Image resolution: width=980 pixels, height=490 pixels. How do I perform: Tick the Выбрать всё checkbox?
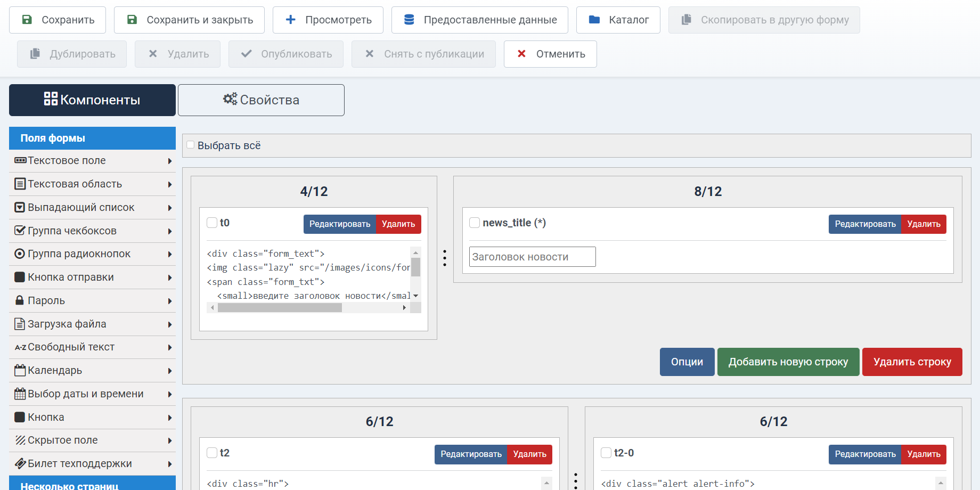click(191, 145)
